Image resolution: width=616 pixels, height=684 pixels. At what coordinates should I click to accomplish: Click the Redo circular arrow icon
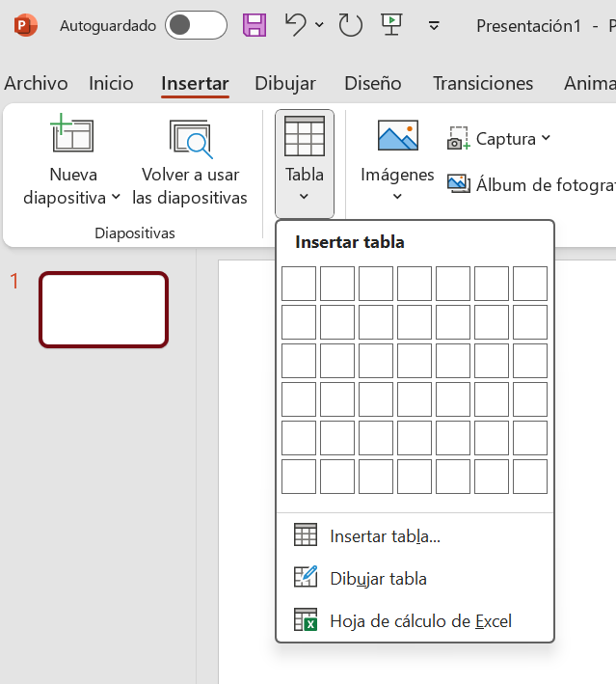click(350, 26)
